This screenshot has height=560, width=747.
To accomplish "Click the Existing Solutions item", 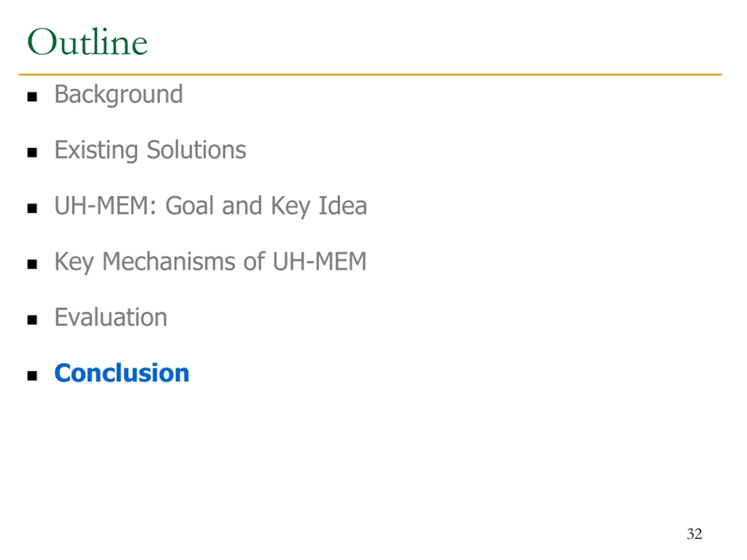I will coord(150,150).
